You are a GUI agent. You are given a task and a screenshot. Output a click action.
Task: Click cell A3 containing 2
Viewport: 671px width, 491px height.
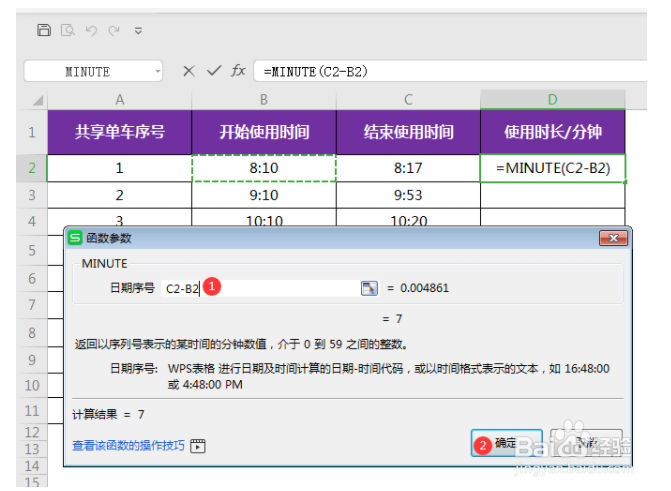(119, 195)
